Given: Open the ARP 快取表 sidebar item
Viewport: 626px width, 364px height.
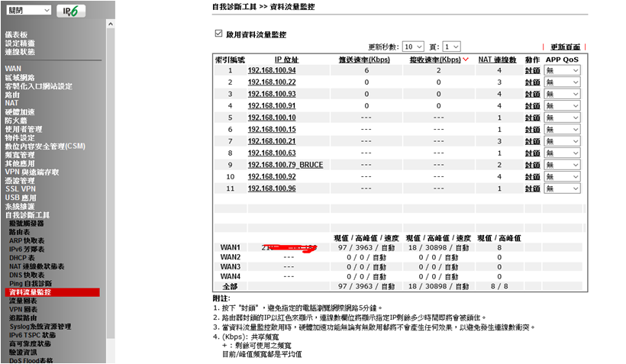Looking at the screenshot, I should (x=27, y=240).
